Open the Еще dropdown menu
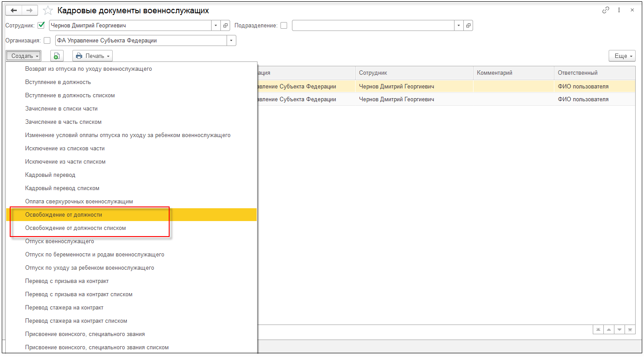644x359 pixels. (622, 56)
